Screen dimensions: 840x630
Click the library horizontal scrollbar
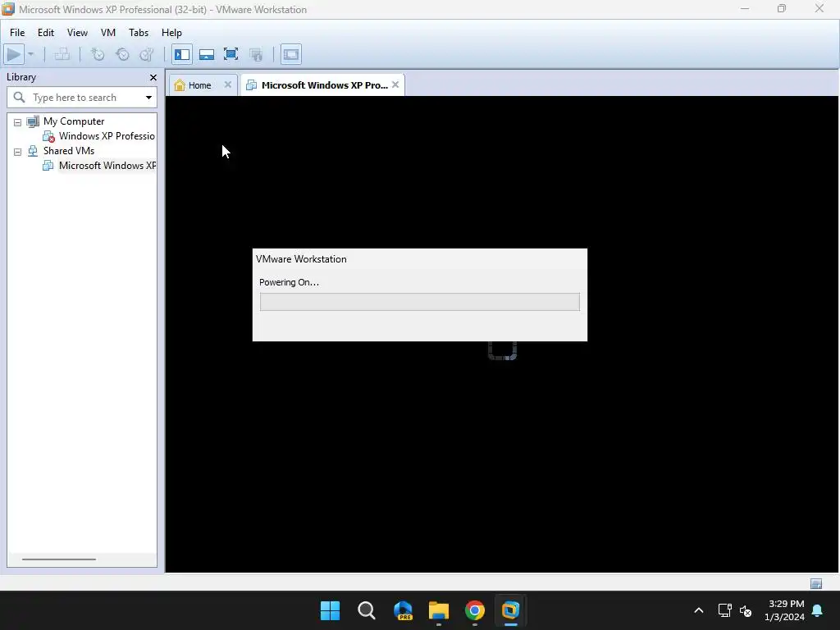59,559
